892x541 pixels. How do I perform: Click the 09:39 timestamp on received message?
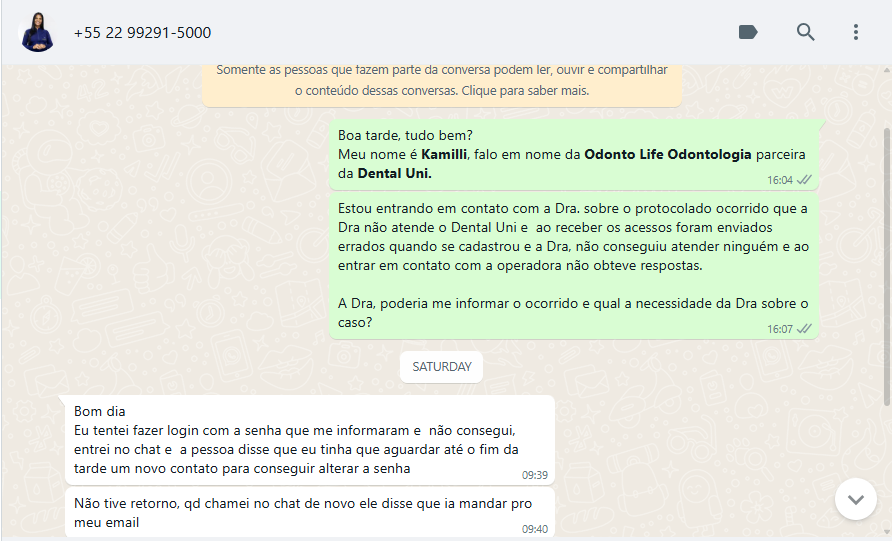(x=535, y=475)
